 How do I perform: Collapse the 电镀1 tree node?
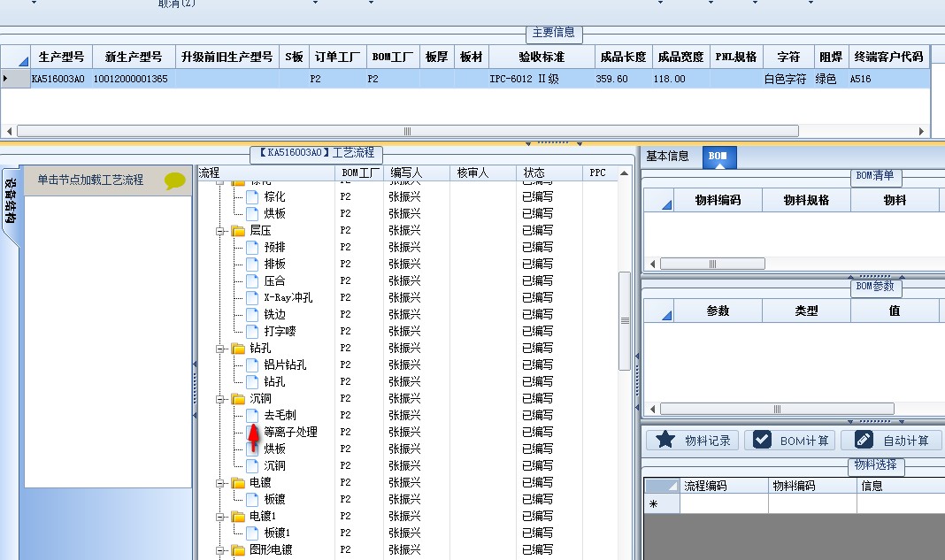click(220, 517)
